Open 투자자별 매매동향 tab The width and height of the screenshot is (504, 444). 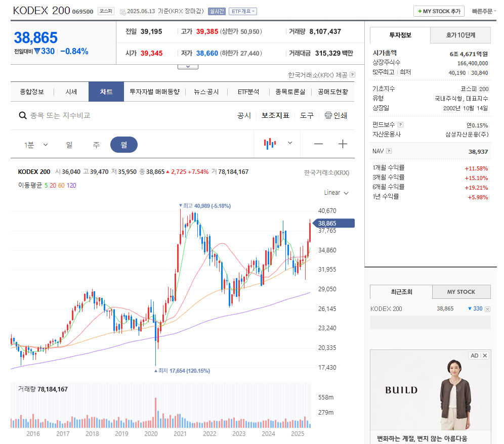(x=155, y=92)
